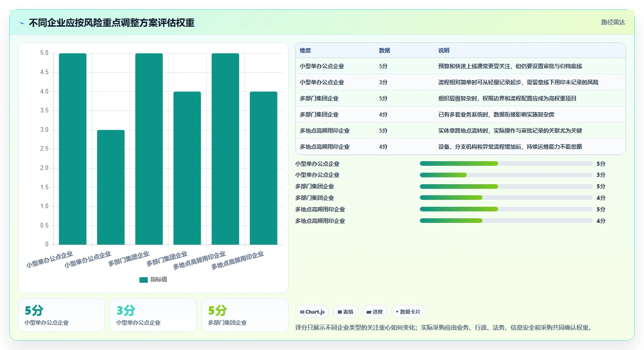Click the 数据 table column header

pyautogui.click(x=384, y=51)
